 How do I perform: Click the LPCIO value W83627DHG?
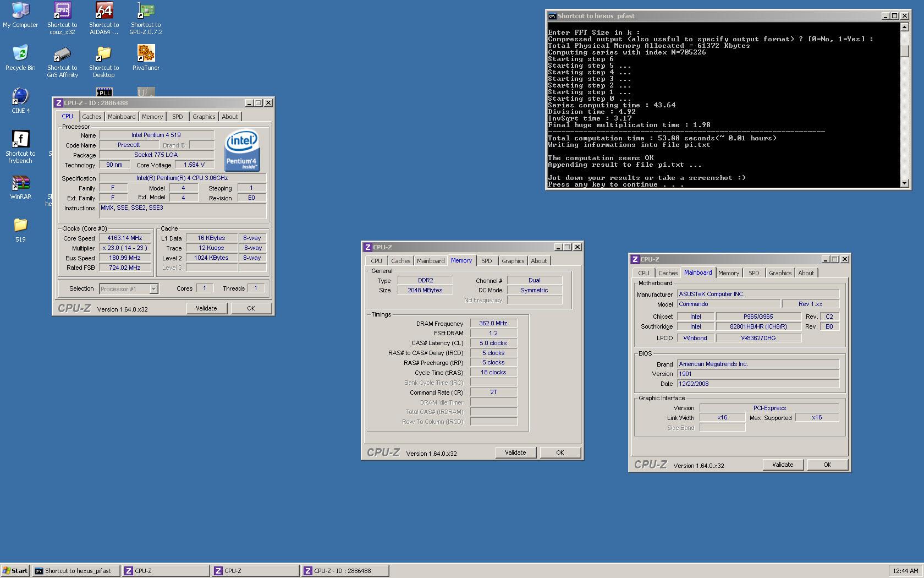point(758,338)
